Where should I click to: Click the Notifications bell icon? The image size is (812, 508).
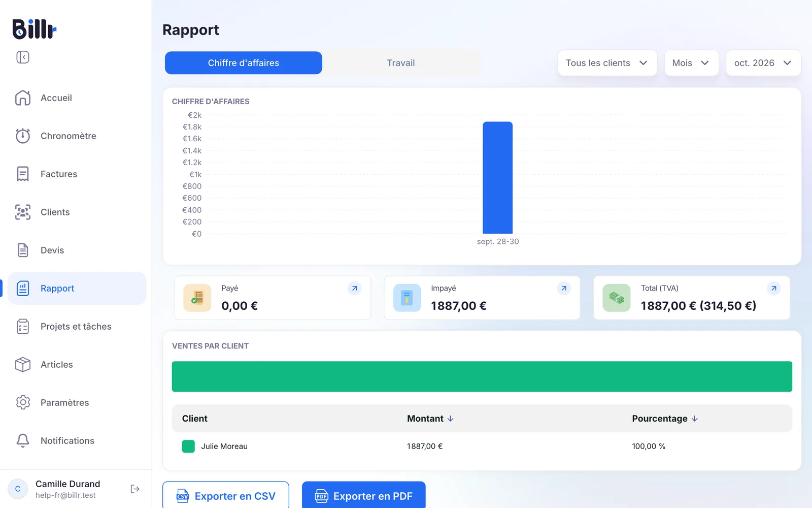[x=23, y=440]
